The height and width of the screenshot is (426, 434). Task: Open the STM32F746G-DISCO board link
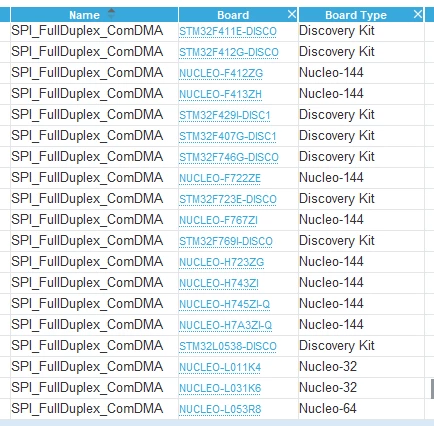click(229, 157)
